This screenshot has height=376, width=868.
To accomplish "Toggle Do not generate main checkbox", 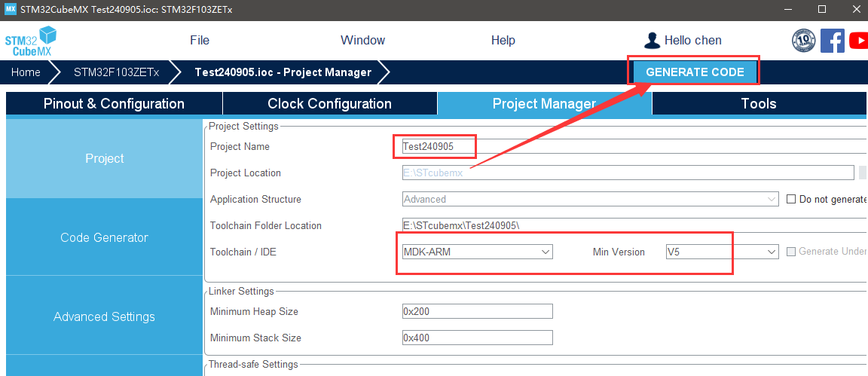I will coord(791,200).
